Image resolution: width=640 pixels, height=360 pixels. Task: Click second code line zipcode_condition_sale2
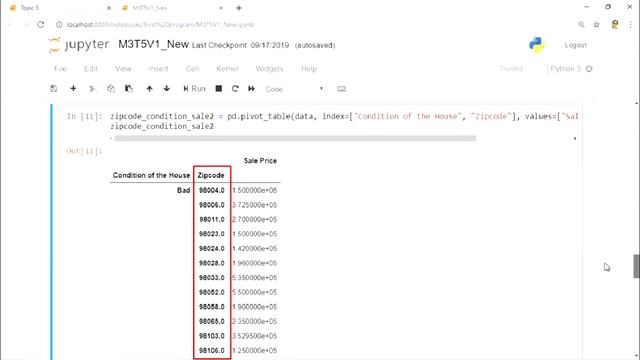(x=162, y=126)
